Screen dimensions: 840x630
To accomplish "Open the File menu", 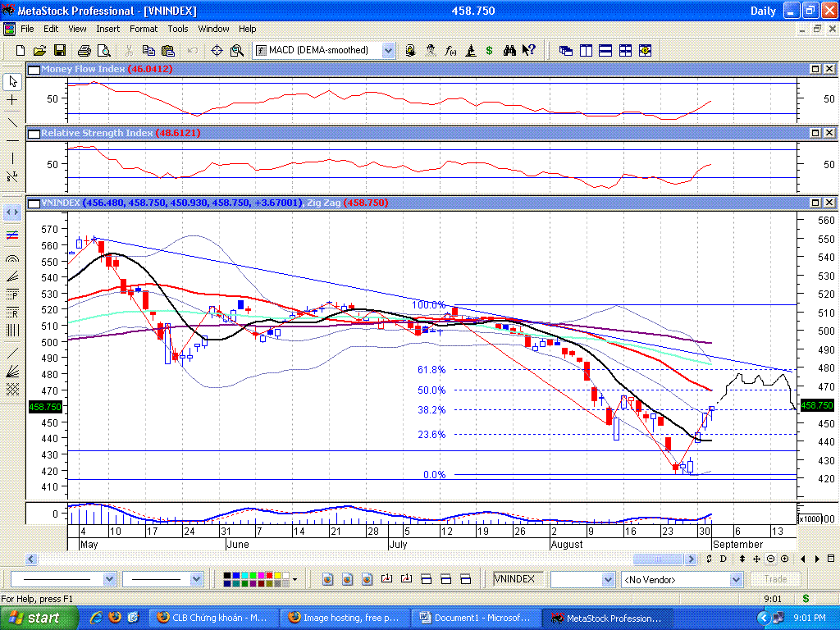I will point(27,29).
